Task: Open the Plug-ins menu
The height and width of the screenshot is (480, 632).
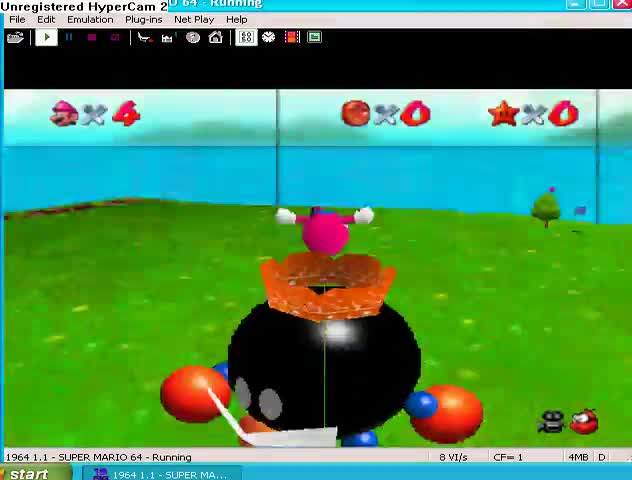Action: 144,19
